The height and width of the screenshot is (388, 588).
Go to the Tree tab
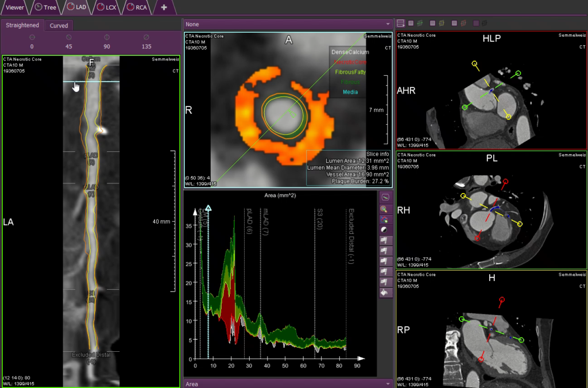coord(45,7)
